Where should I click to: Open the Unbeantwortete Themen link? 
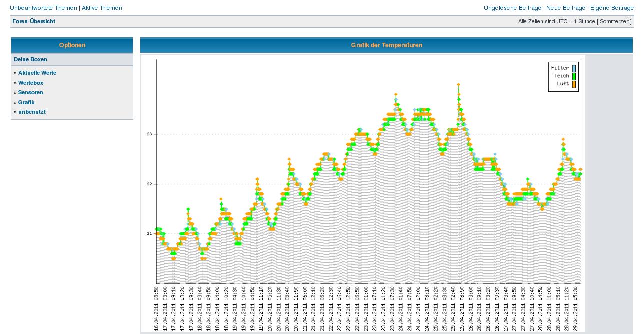[x=43, y=8]
